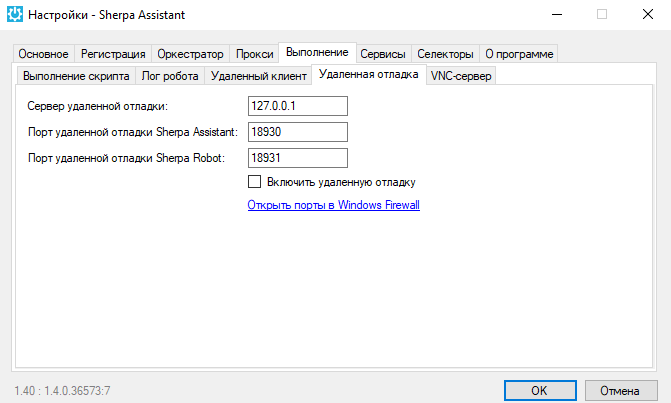Select the Выполнение скрипта sub-tab
The width and height of the screenshot is (671, 403).
76,76
